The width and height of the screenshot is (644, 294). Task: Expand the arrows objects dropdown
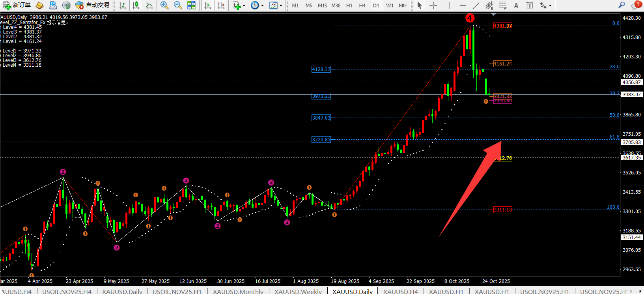(x=551, y=6)
